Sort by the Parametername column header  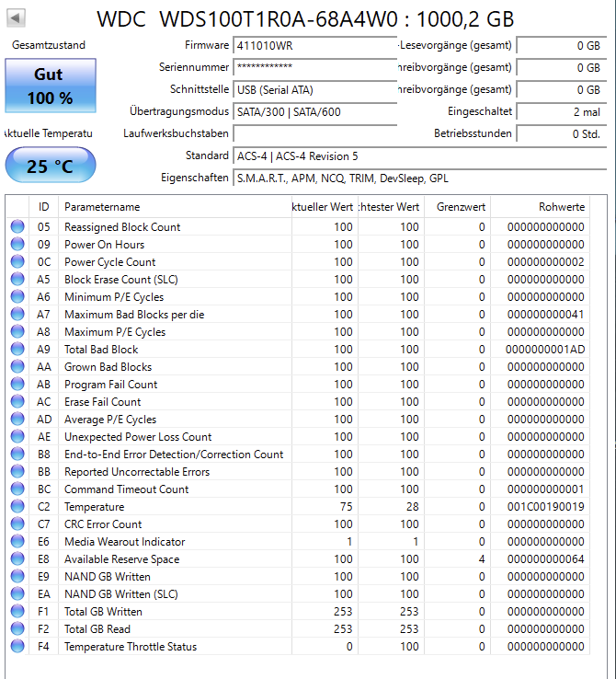(175, 207)
